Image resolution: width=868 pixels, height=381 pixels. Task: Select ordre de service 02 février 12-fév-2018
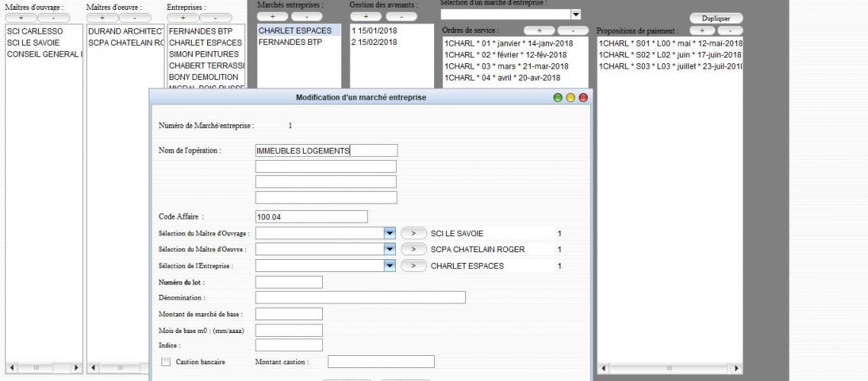(x=515, y=55)
